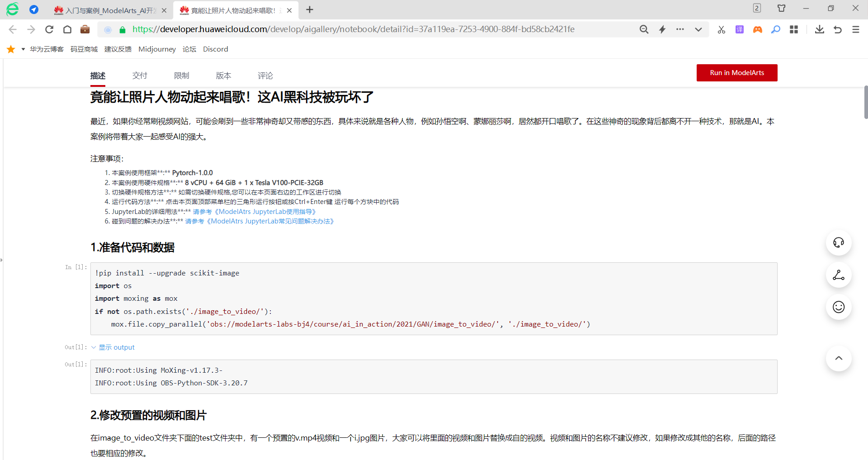Click the browser back arrow
Image resolution: width=868 pixels, height=460 pixels.
(13, 29)
